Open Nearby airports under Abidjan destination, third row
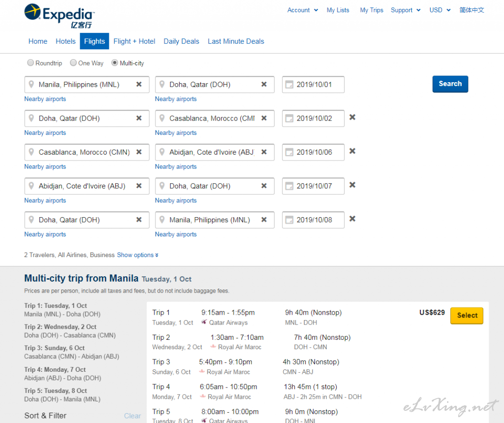Screen dimensions: 504x423 (176, 166)
